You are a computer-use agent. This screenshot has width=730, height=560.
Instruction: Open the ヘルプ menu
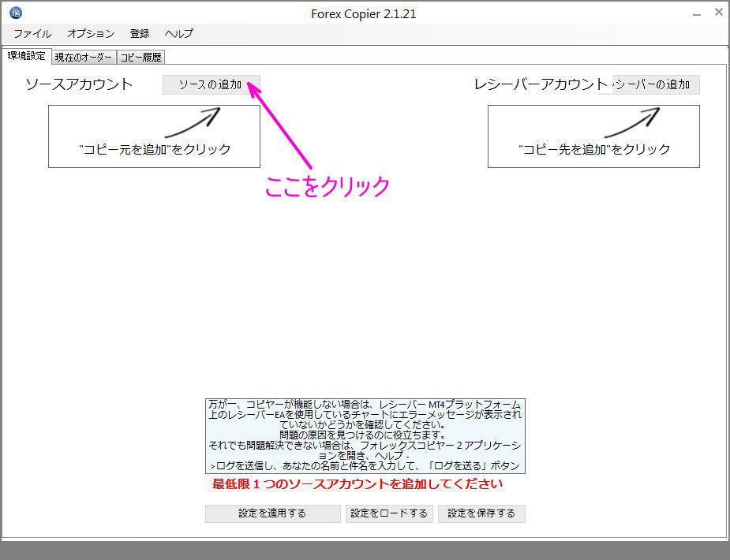[178, 33]
